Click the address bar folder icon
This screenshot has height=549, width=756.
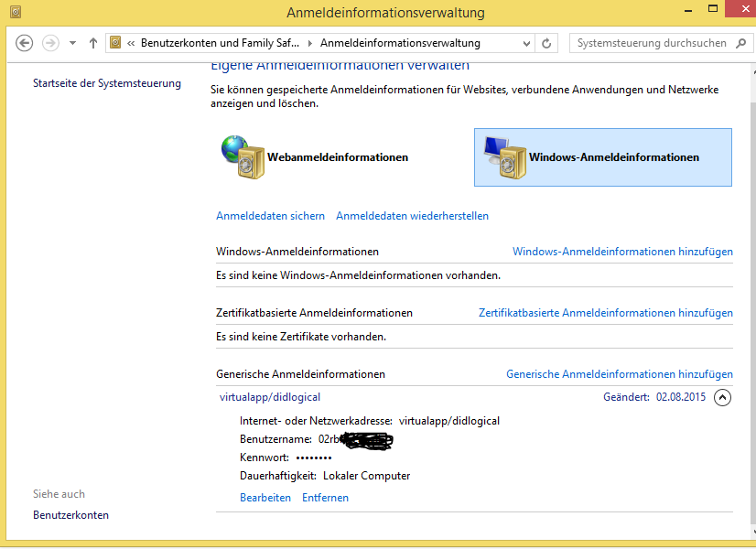tap(116, 42)
